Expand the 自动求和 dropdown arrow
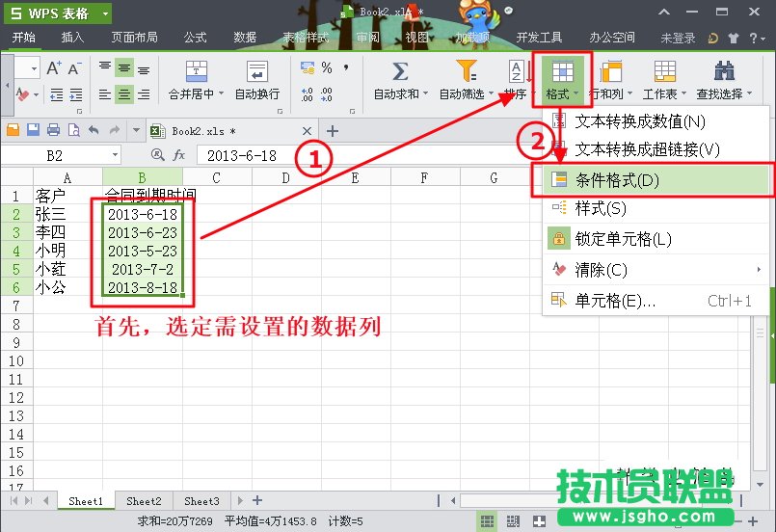 pyautogui.click(x=425, y=93)
